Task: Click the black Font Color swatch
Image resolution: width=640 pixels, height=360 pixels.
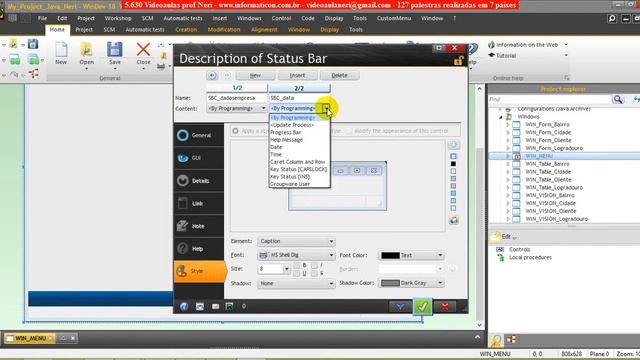Action: pyautogui.click(x=390, y=255)
